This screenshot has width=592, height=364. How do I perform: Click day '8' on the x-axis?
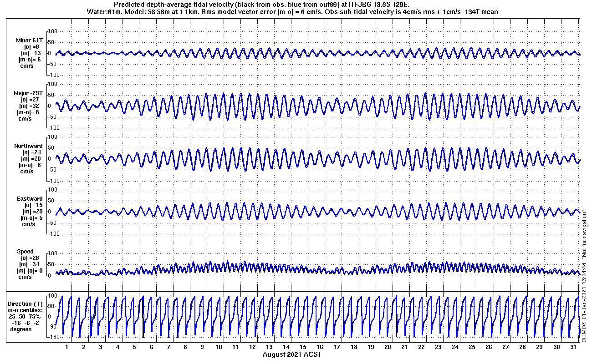[185, 347]
